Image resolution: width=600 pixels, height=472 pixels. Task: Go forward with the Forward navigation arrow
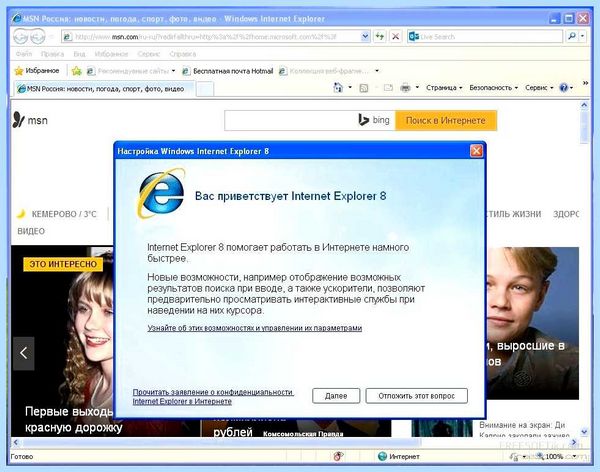coord(38,37)
